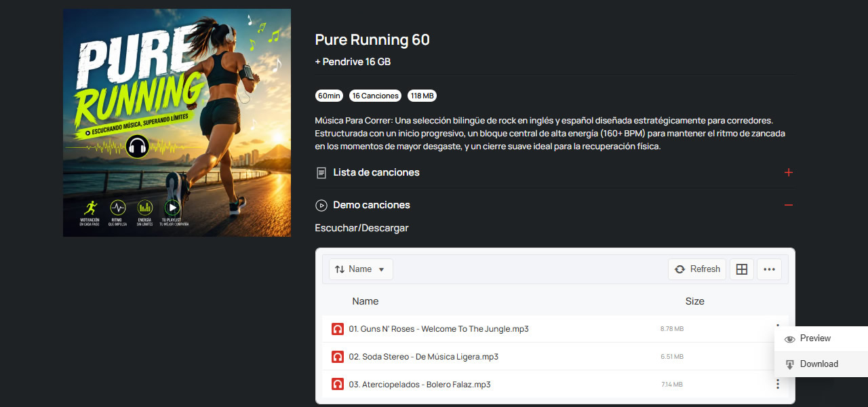Screen dimensions: 868x407
Task: Click the Pure Running 60 title
Action: pos(372,40)
